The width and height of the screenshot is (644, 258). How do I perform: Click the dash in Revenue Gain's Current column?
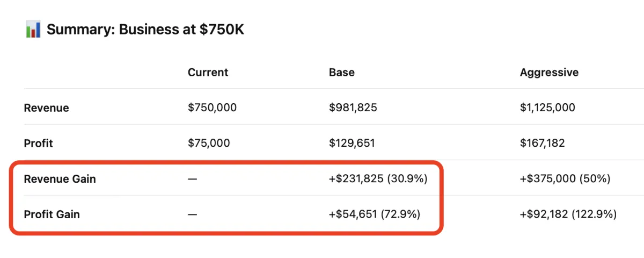pyautogui.click(x=192, y=179)
